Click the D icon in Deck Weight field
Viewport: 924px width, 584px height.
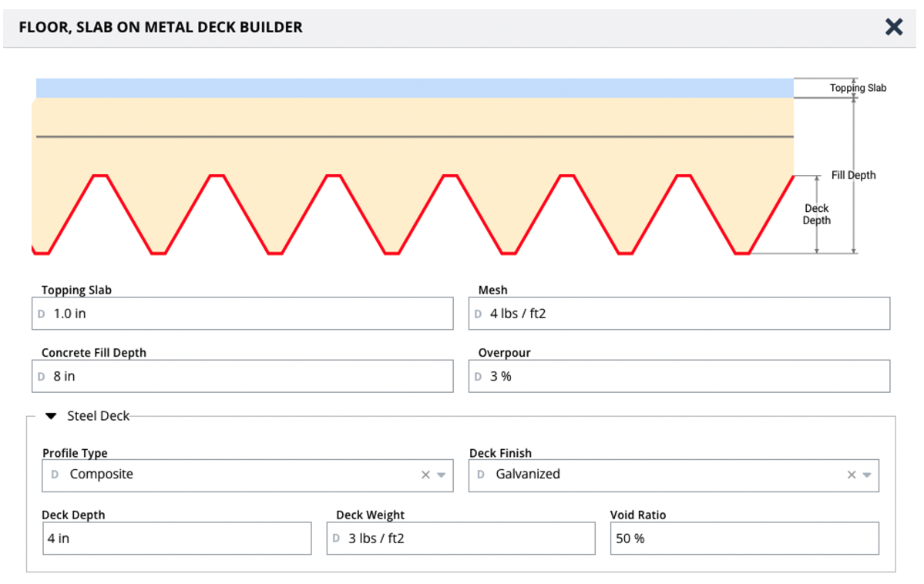pyautogui.click(x=337, y=539)
